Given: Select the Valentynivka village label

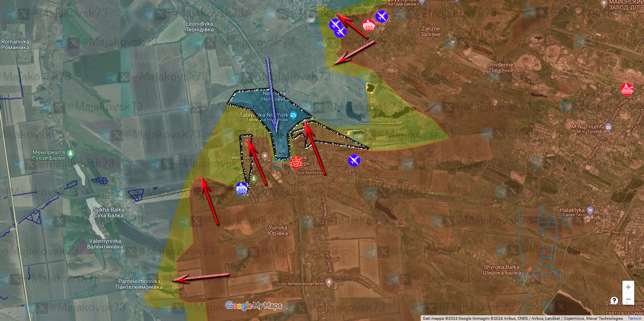Looking at the screenshot, I should 105,244.
